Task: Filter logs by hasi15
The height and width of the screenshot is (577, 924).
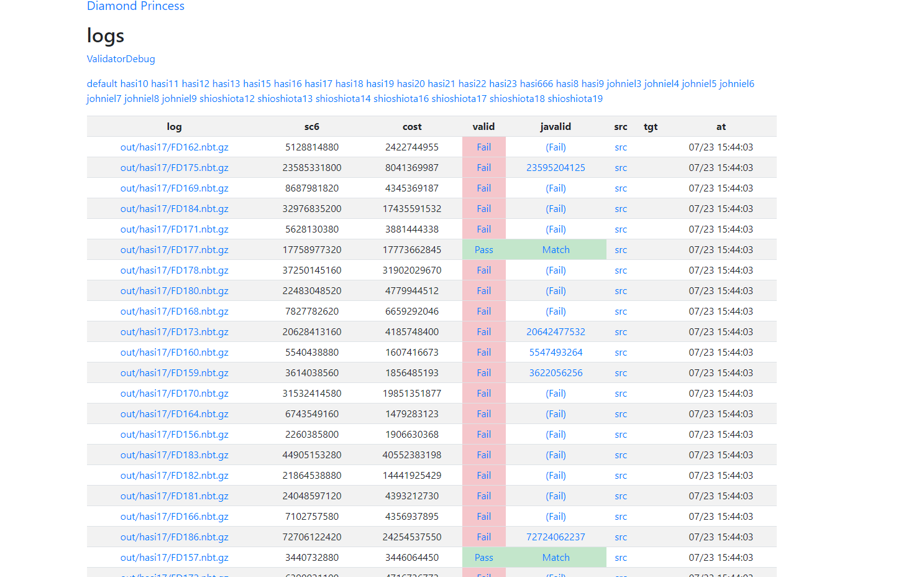Action: click(257, 84)
